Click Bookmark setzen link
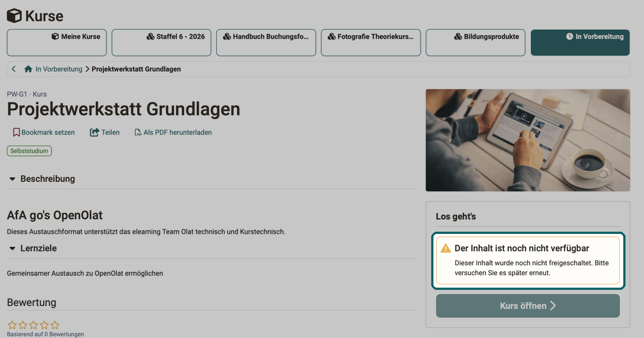The image size is (644, 338). [48, 132]
